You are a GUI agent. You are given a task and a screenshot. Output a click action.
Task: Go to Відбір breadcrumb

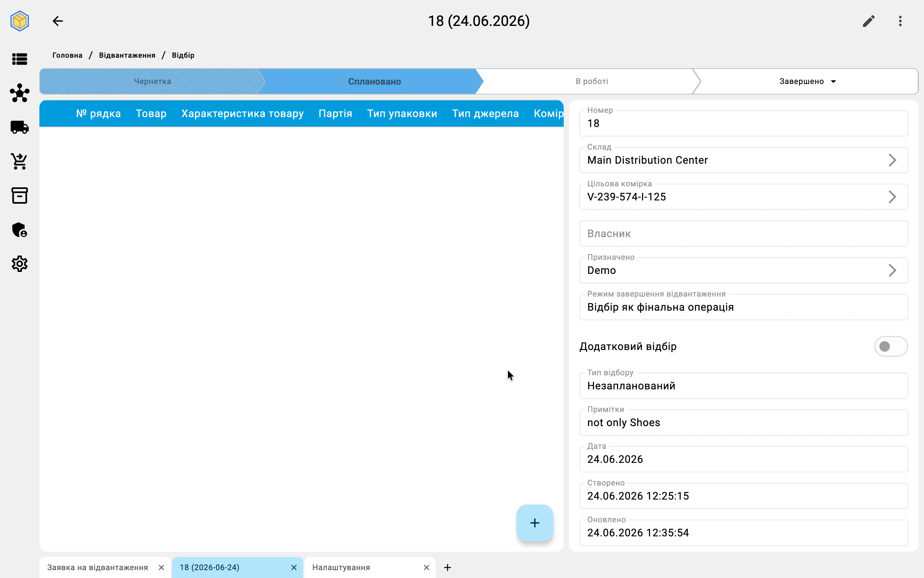pyautogui.click(x=183, y=55)
